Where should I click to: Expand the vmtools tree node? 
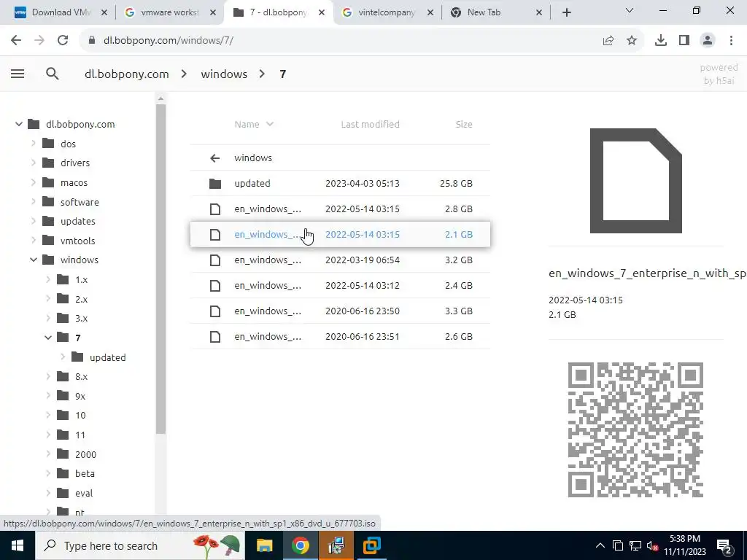34,241
